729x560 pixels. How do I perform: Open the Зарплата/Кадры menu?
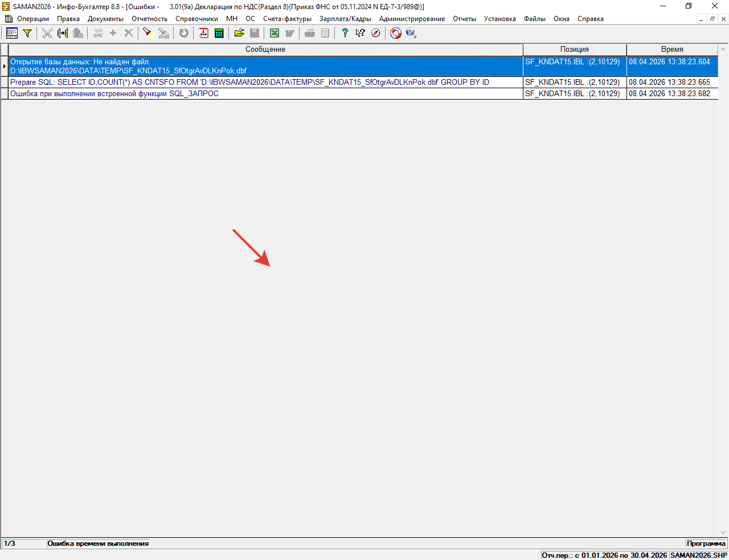(345, 19)
